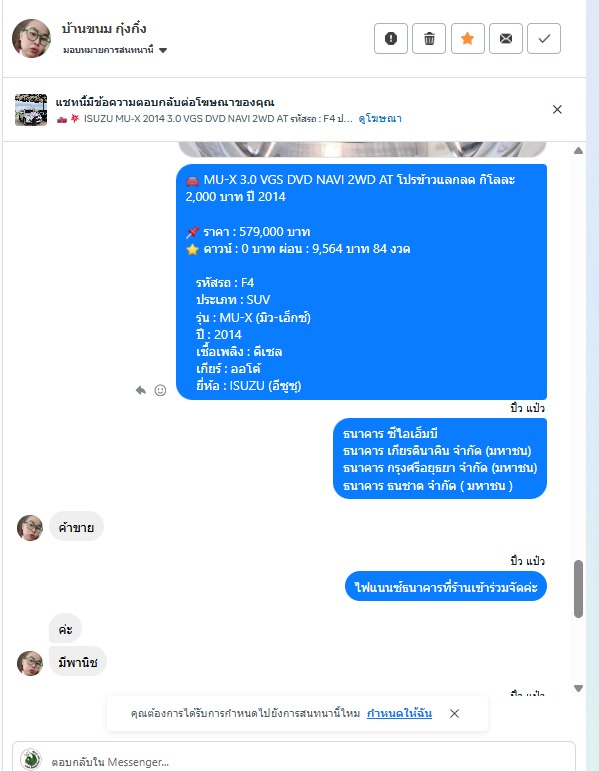Screen dimensions: 599x771
Task: Mark conversation done with checkmark button
Action: pos(544,38)
